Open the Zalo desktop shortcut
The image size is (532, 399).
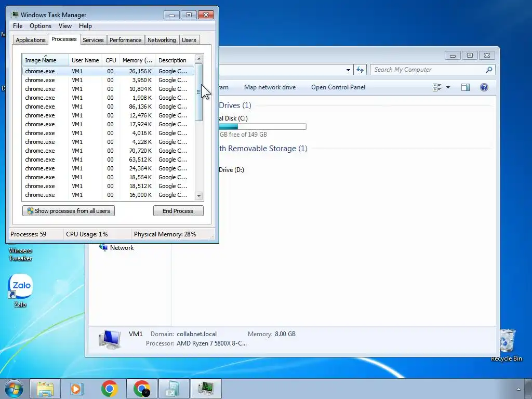click(20, 290)
